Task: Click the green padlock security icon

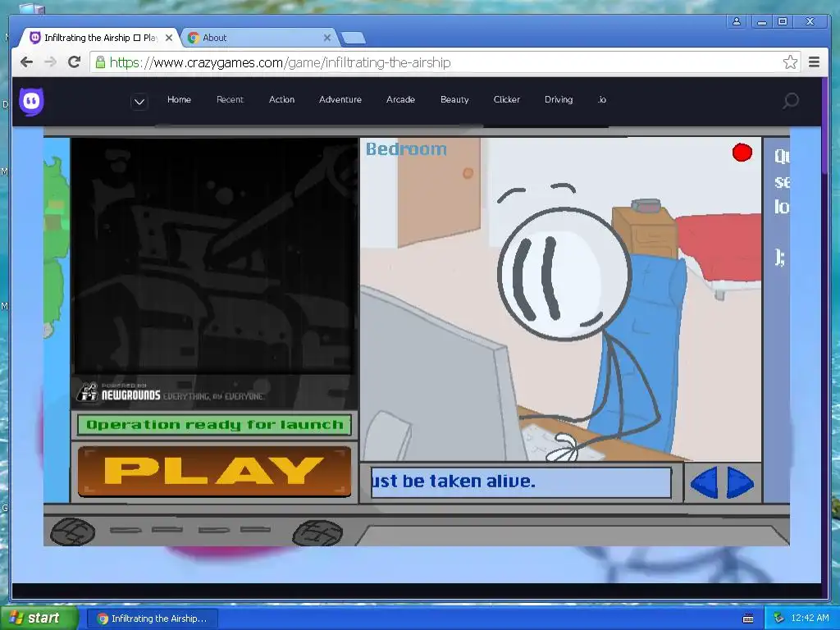Action: [100, 62]
